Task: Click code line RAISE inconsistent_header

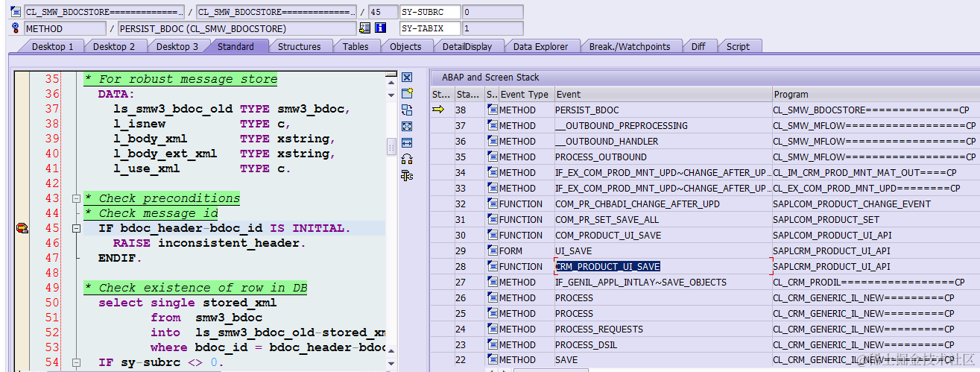Action: coord(209,243)
